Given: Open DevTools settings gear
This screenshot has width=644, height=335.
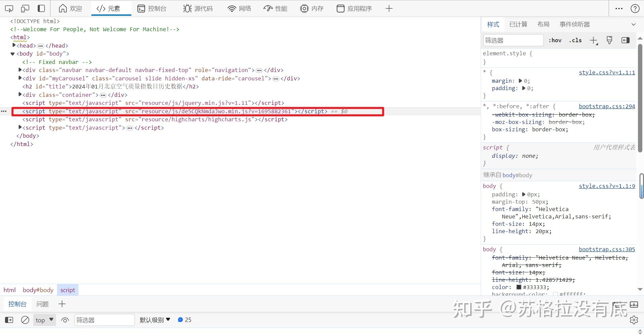Looking at the screenshot, I should coord(634,320).
